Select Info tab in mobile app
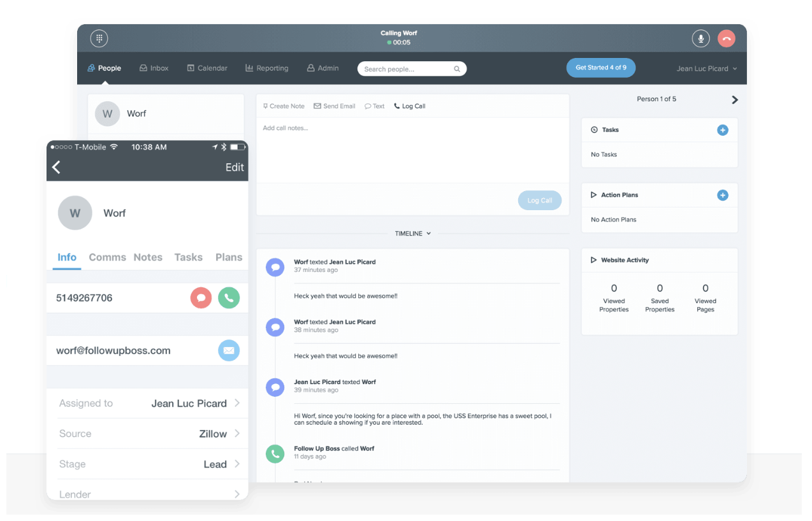The height and width of the screenshot is (521, 812). click(x=67, y=257)
